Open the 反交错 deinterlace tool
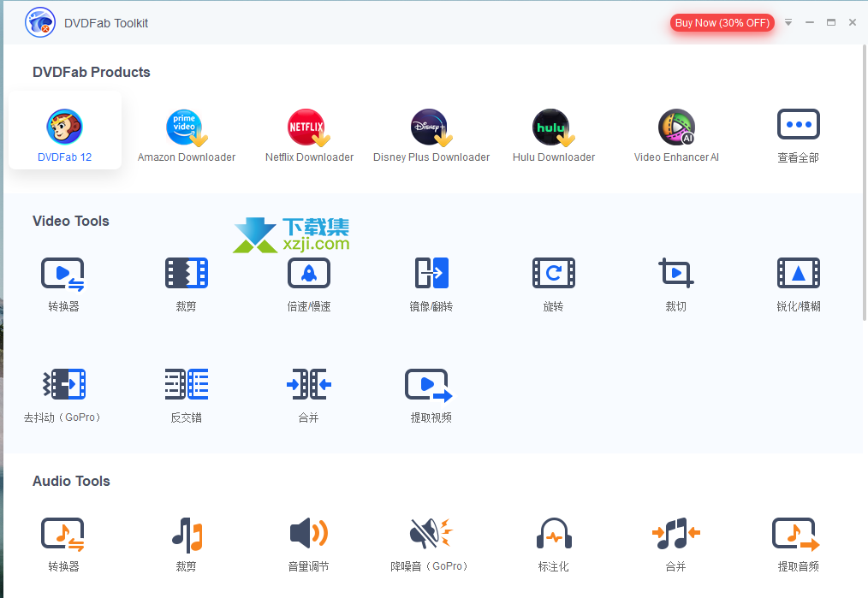Viewport: 868px width, 598px height. tap(186, 395)
